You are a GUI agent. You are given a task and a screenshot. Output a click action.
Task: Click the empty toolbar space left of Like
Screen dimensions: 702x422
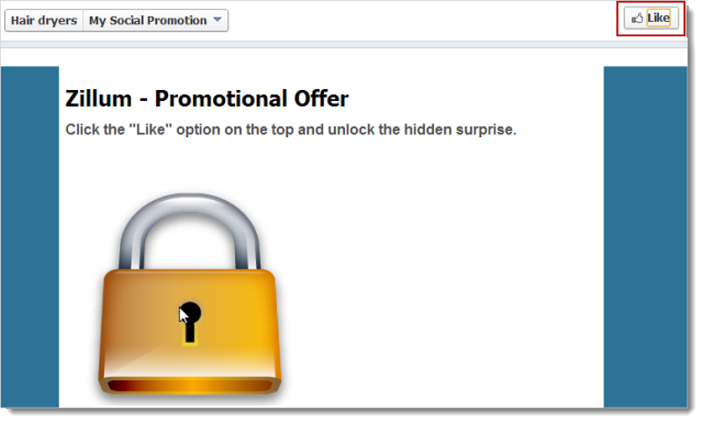coord(420,20)
